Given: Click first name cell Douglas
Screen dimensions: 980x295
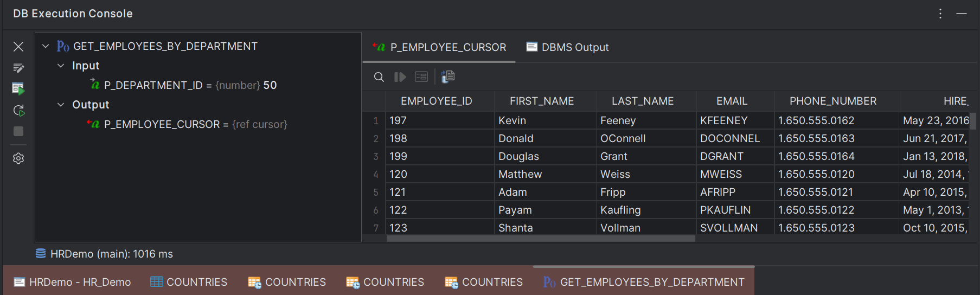Looking at the screenshot, I should click(545, 156).
